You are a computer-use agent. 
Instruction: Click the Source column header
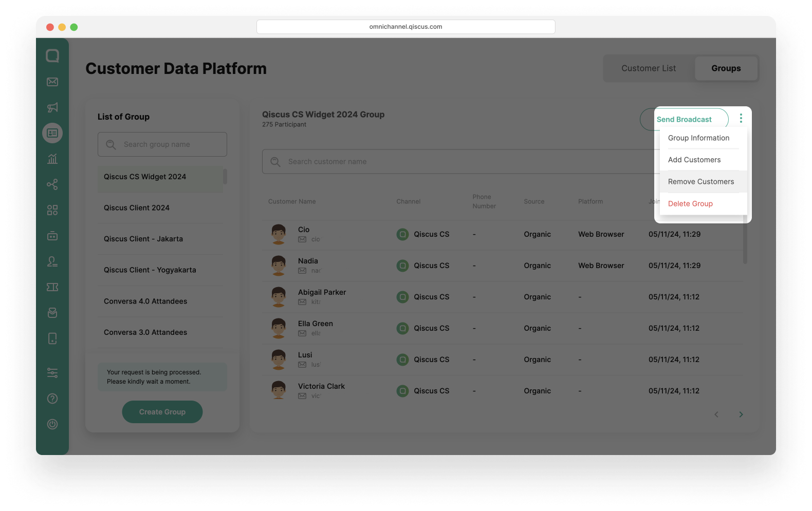(x=534, y=202)
